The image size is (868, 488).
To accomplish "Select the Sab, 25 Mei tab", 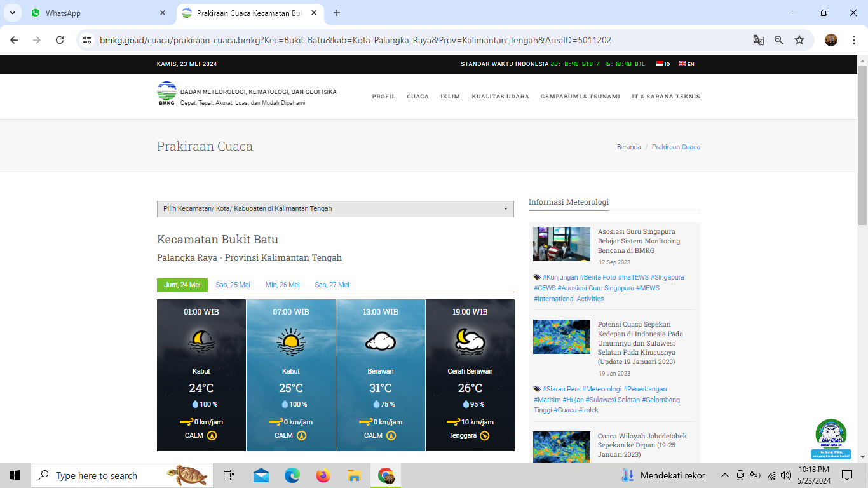I will tap(233, 285).
